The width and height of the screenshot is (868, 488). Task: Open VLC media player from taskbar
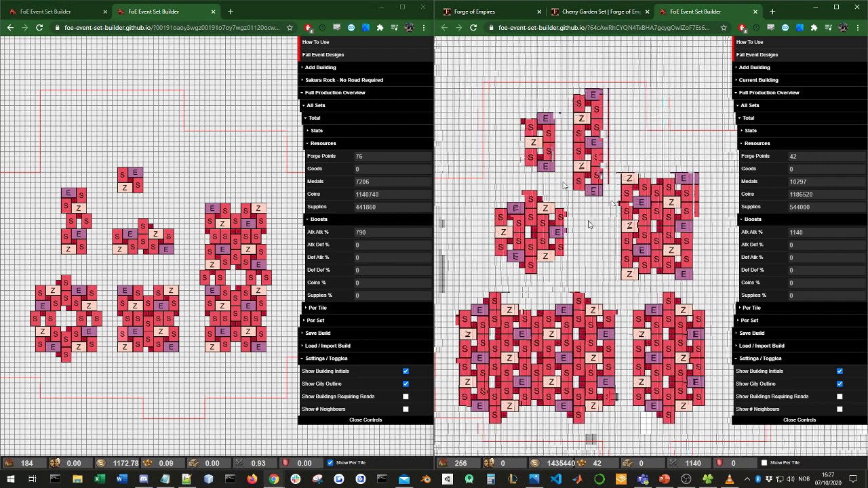(x=730, y=479)
